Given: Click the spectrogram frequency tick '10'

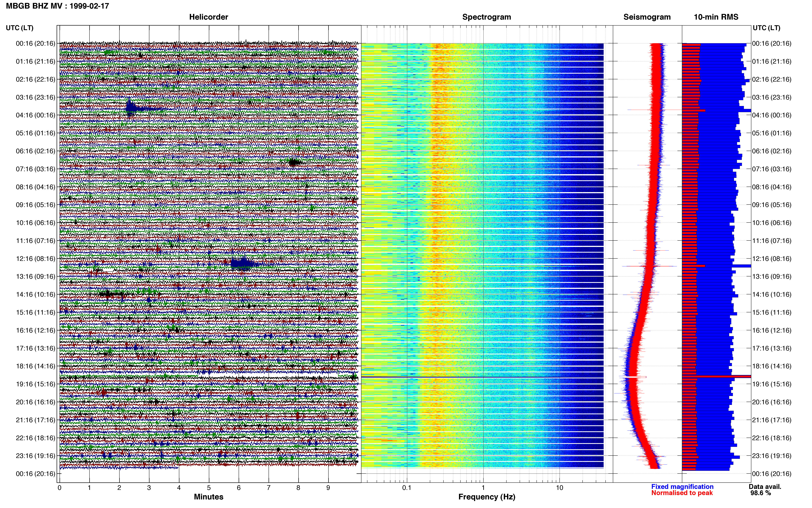Looking at the screenshot, I should click(559, 487).
